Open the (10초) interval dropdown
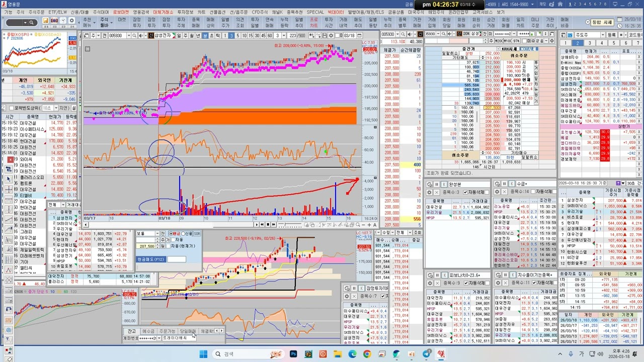This screenshot has height=362, width=644. coord(56,108)
